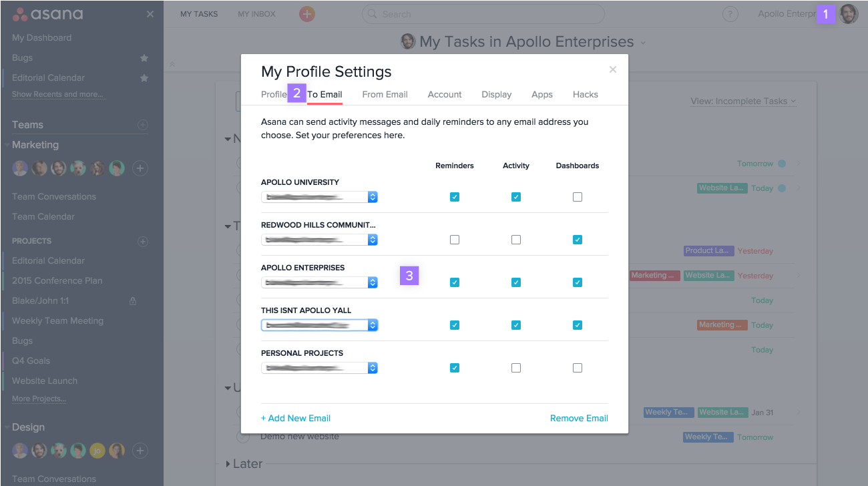This screenshot has height=486, width=868.
Task: Open MY INBOX in the top bar
Action: tap(256, 14)
